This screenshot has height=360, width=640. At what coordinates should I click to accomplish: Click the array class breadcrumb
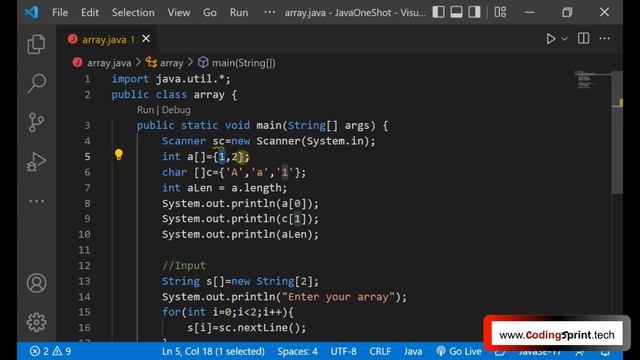coord(171,63)
